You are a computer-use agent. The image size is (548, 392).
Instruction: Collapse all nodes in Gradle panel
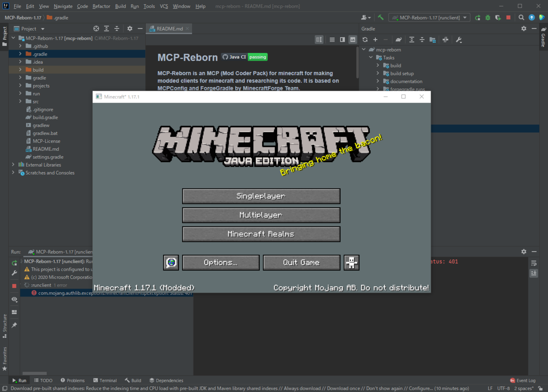422,40
